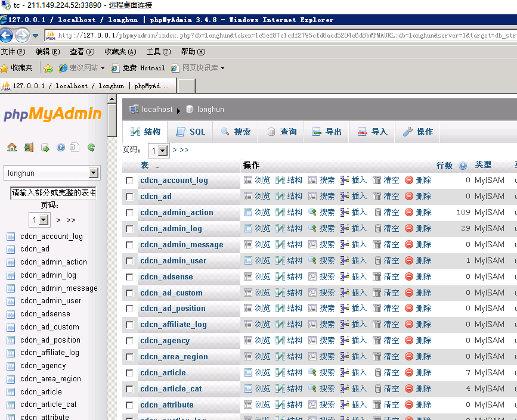The image size is (517, 420).
Task: Click cdcn_adsense in the sidebar list
Action: [45, 314]
